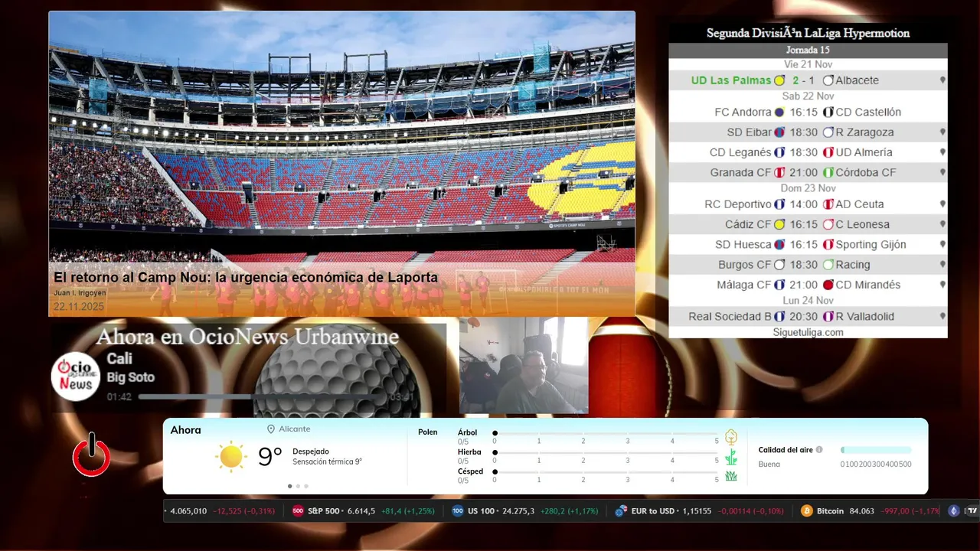980x551 pixels.
Task: Click the Ethereum icon in the ticker
Action: click(x=953, y=511)
